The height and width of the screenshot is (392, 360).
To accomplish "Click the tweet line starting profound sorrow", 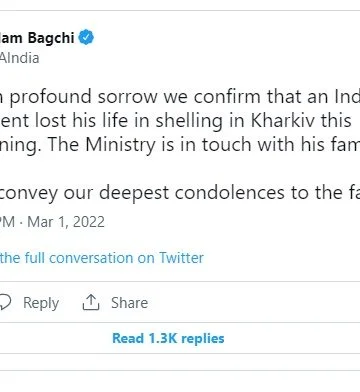I will tap(180, 97).
